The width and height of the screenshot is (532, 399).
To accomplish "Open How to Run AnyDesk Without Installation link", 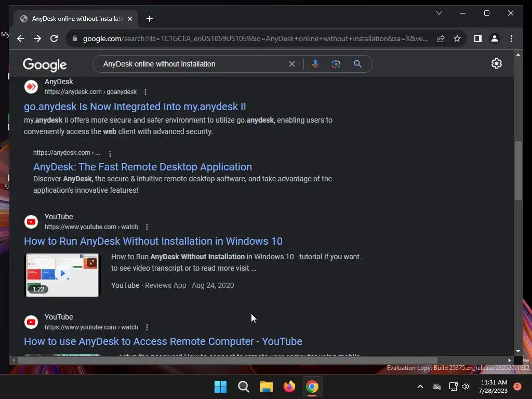I will coord(153,241).
